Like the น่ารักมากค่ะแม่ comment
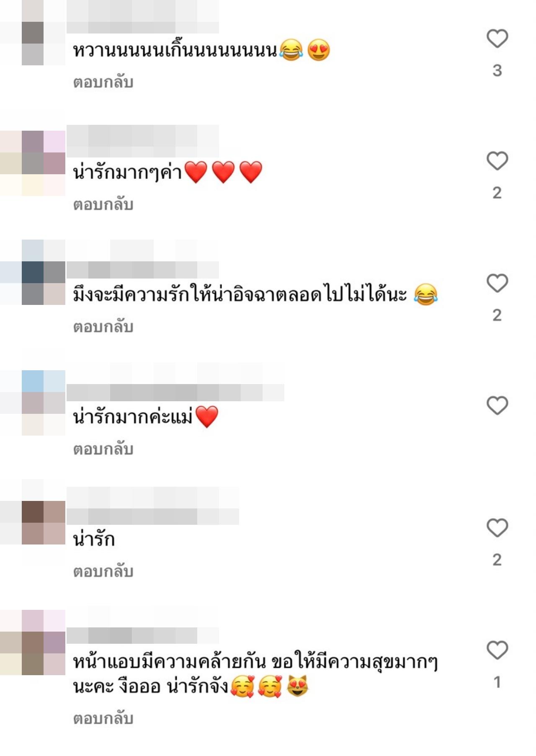Viewport: 536px width, 756px height. tap(497, 405)
